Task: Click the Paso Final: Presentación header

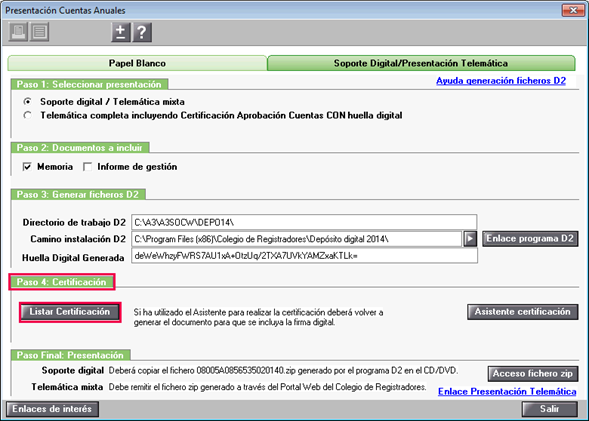Action: pyautogui.click(x=70, y=355)
